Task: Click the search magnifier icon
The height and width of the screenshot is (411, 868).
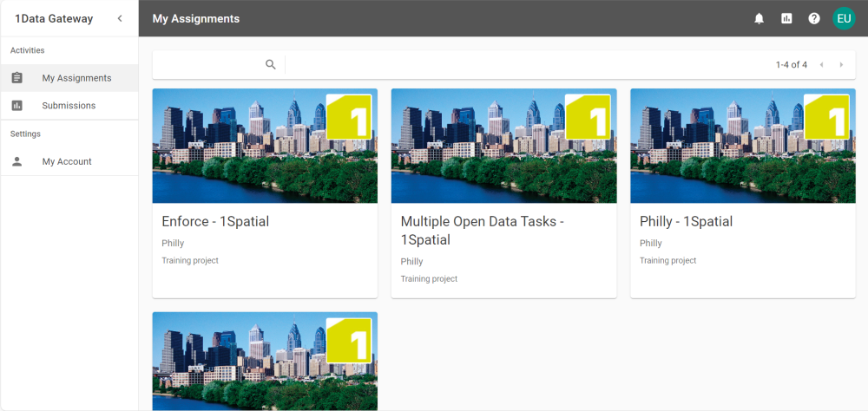Action: click(271, 65)
